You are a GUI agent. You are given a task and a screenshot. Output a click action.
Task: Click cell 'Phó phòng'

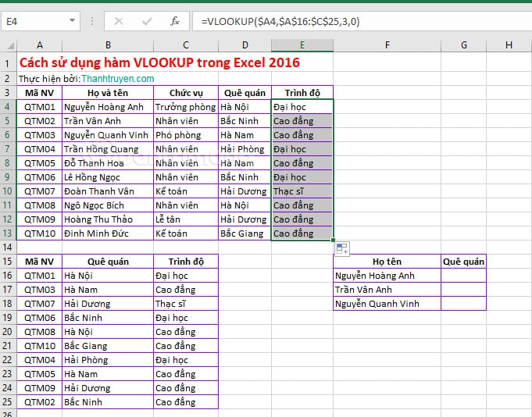pos(186,135)
